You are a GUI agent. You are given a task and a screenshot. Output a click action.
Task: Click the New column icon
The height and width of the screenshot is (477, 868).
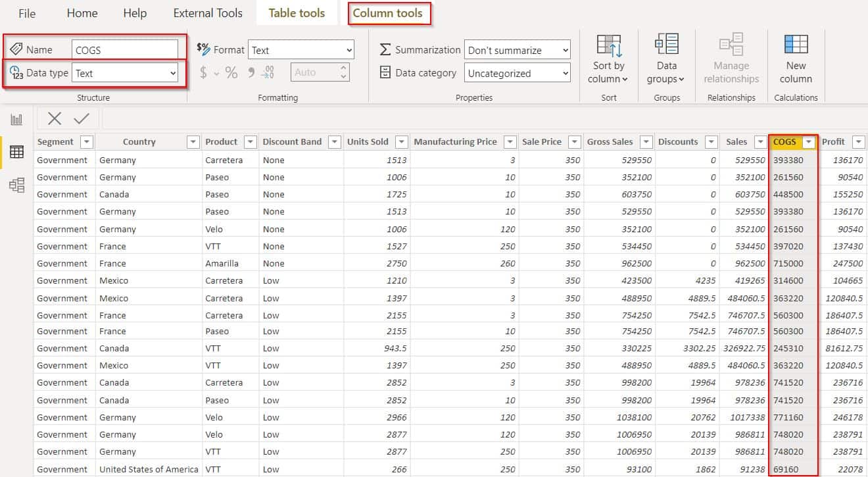point(796,44)
